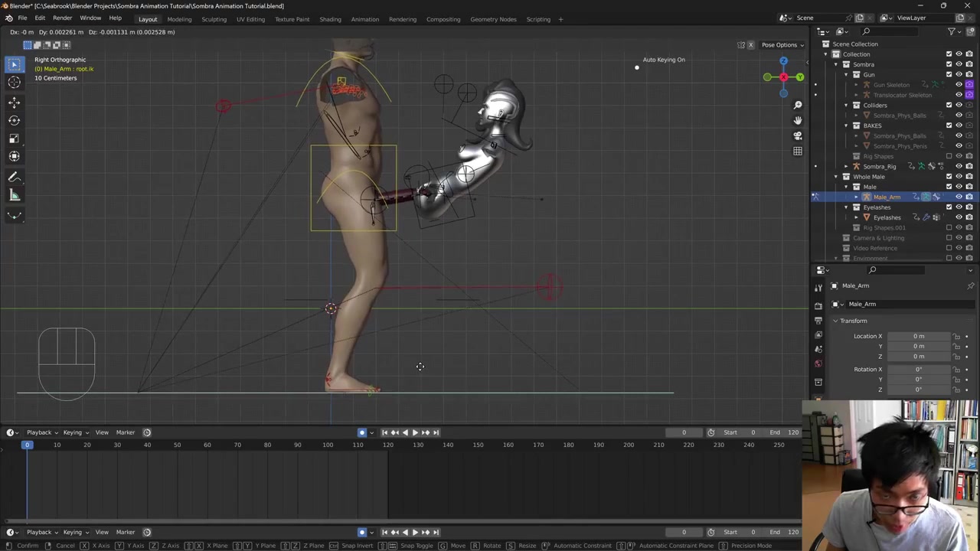Enable the Rig Shapes collection checkbox
The width and height of the screenshot is (980, 551).
pos(949,156)
